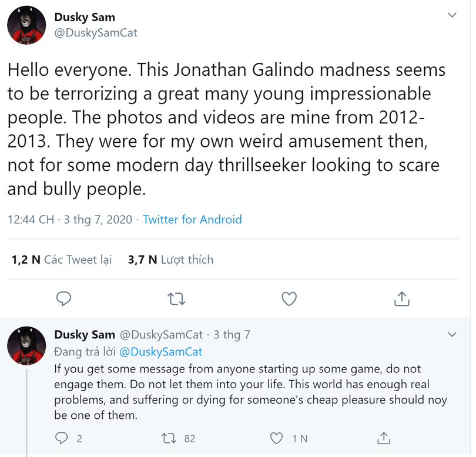Retweet the main Jonathan Galindo tweet

tap(176, 299)
